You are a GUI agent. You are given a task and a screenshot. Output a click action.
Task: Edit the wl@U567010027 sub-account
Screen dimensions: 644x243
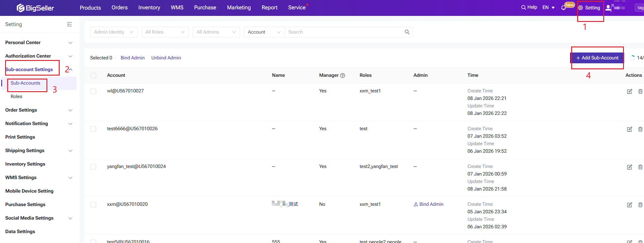629,91
